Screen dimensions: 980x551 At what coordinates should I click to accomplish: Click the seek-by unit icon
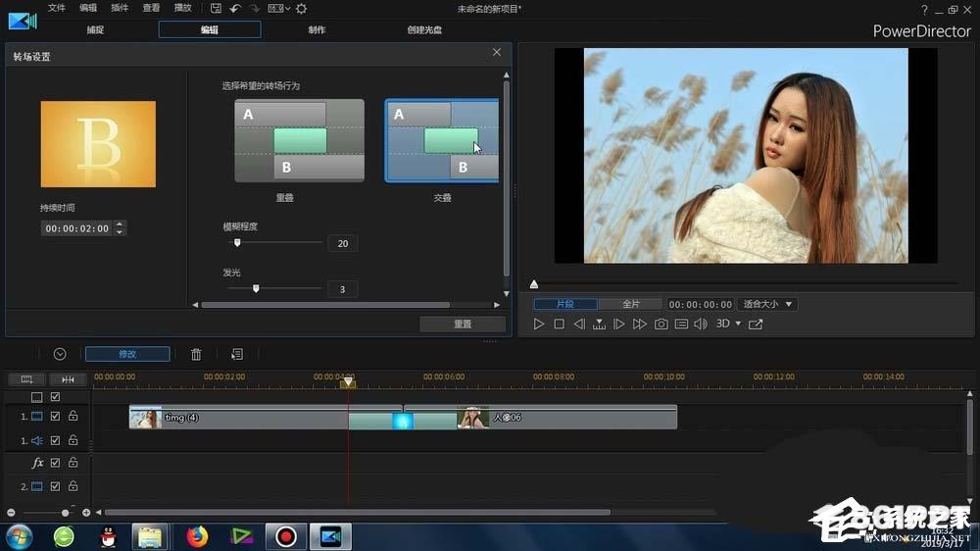[600, 324]
